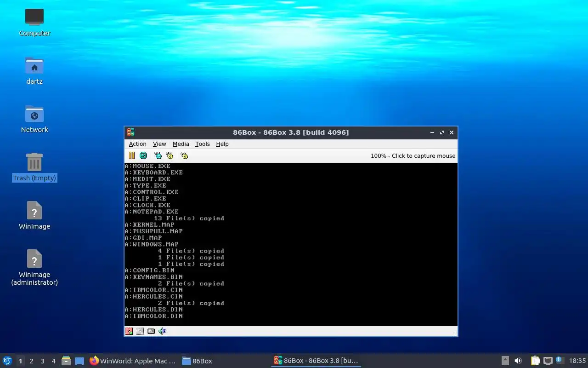
Task: Open the Tools menu
Action: [202, 144]
